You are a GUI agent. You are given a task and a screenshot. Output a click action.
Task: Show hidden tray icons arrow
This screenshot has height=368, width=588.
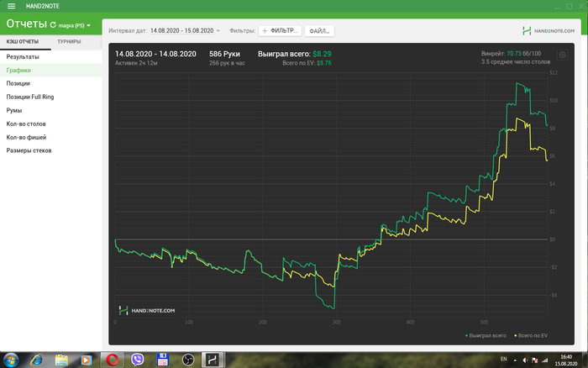click(515, 360)
